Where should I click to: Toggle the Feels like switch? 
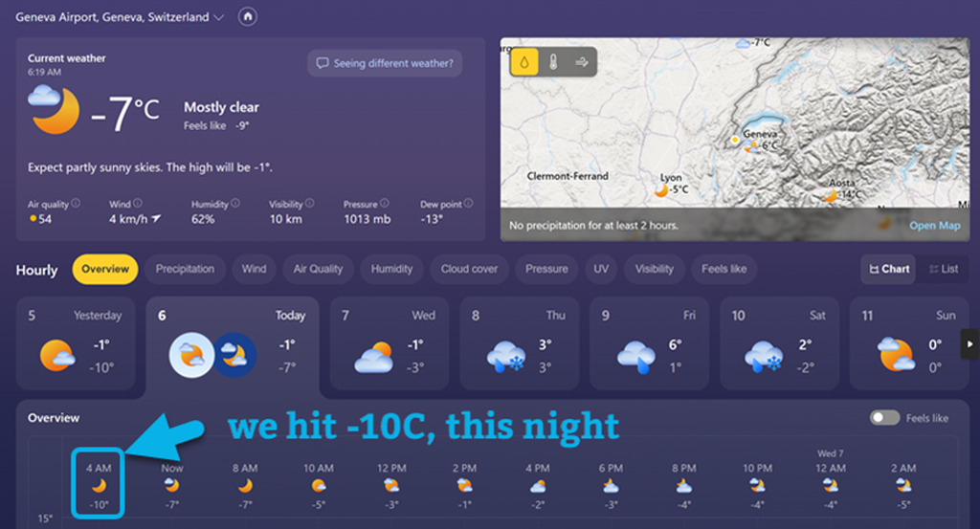tap(884, 418)
